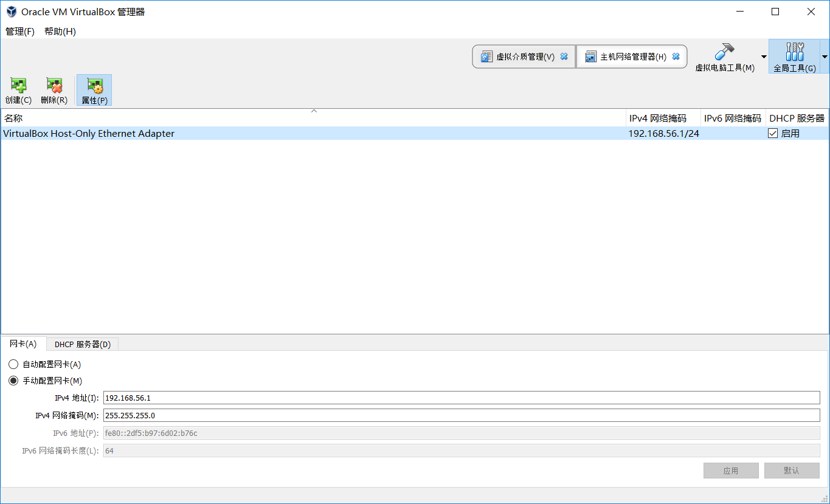Click the 默认 reset button
The image size is (830, 504).
point(792,471)
